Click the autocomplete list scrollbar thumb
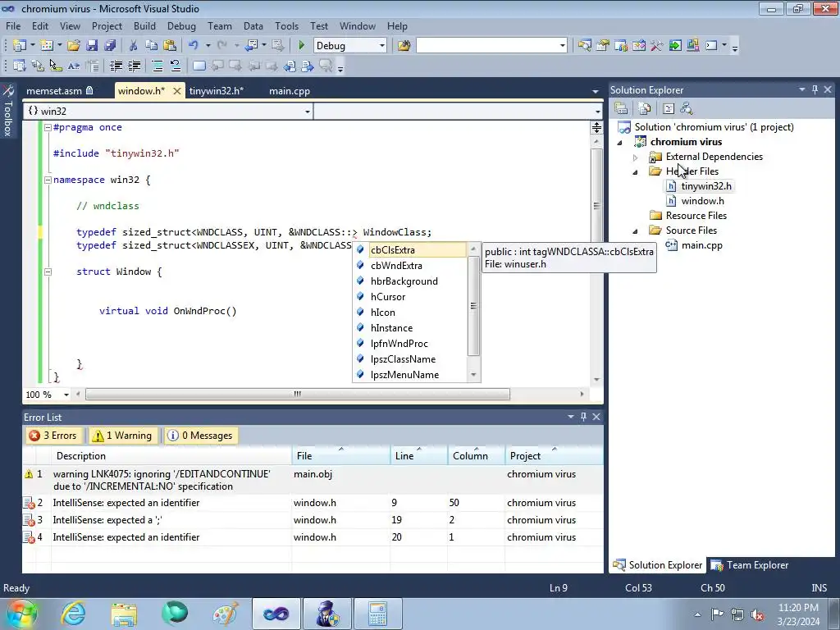This screenshot has height=630, width=840. point(473,305)
